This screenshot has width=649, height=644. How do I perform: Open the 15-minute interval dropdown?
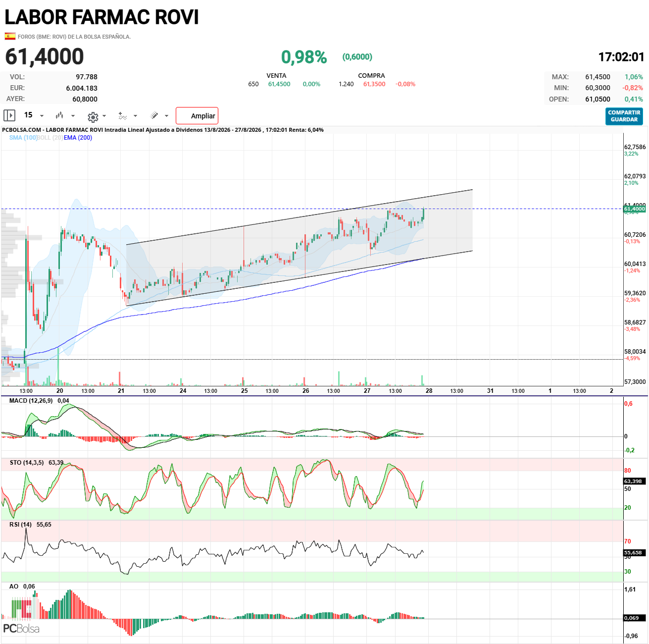click(x=34, y=115)
